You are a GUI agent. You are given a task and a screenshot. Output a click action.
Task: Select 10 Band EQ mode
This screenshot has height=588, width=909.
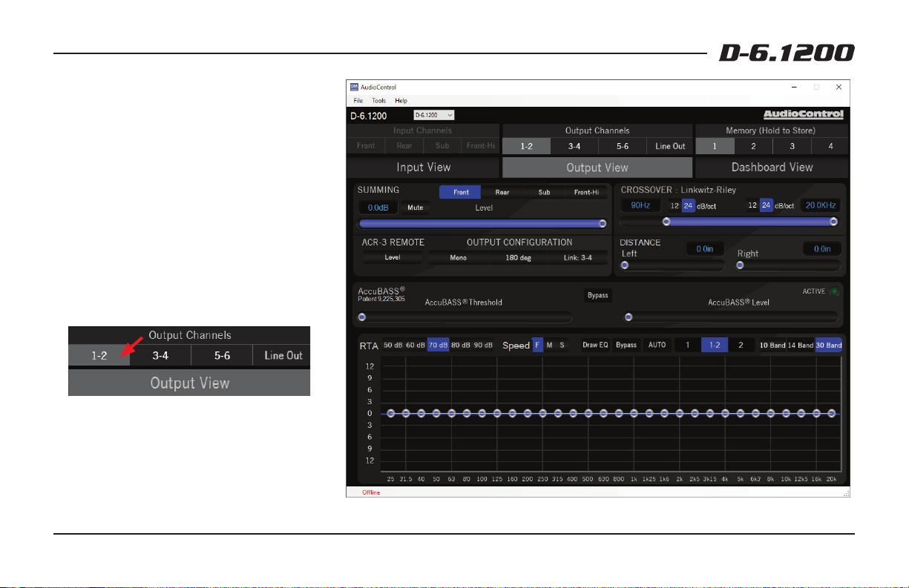coord(772,346)
